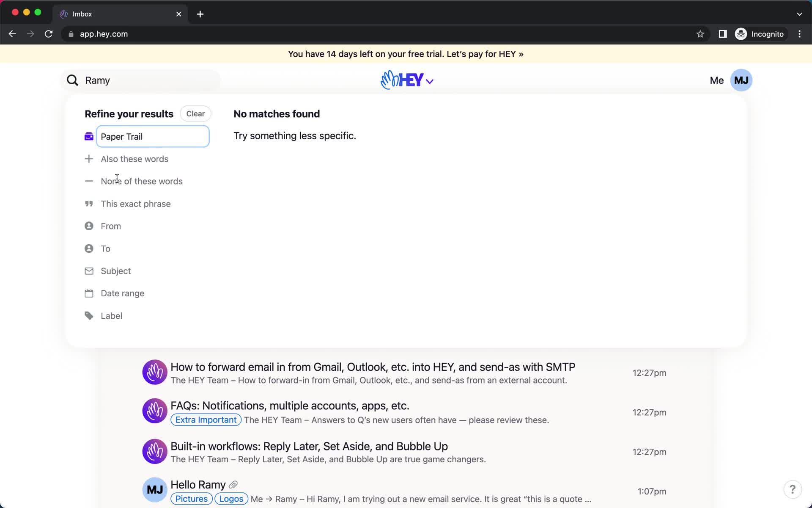Image resolution: width=812 pixels, height=508 pixels.
Task: Click the person icon next to To
Action: pyautogui.click(x=89, y=248)
